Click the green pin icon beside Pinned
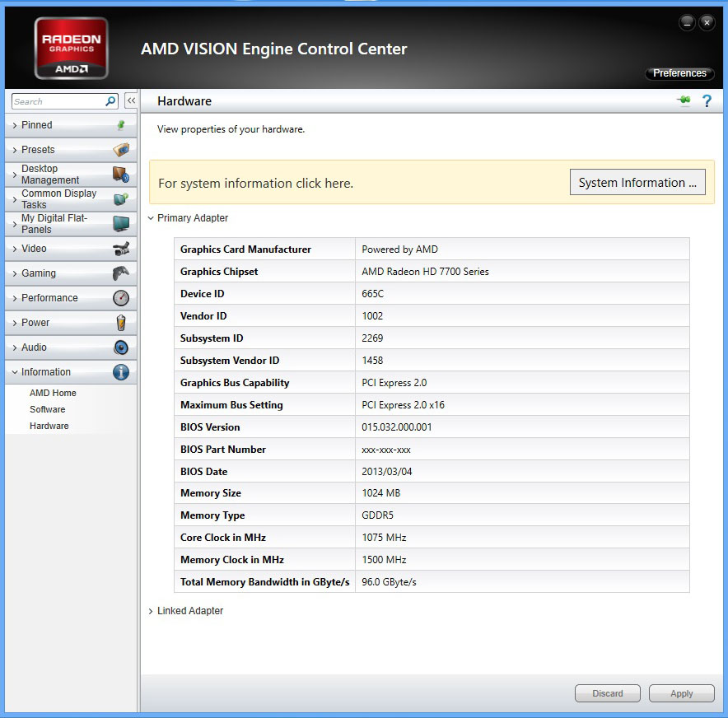728x718 pixels. pyautogui.click(x=121, y=125)
